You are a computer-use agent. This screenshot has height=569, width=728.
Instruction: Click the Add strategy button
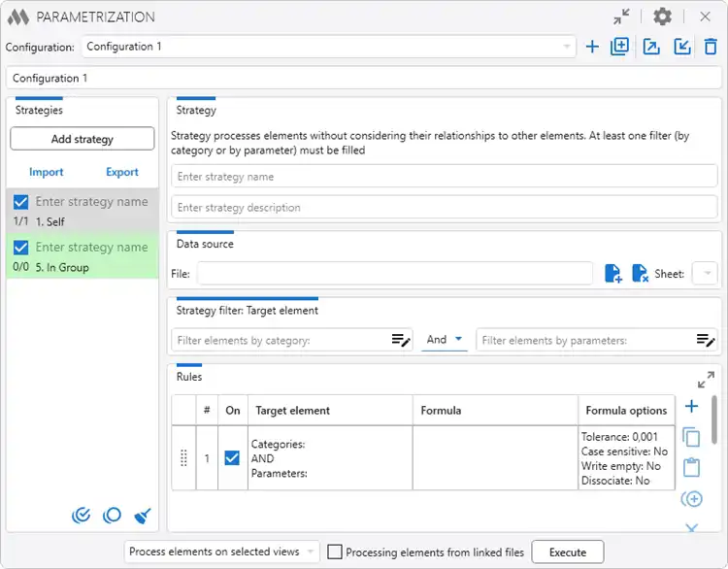pyautogui.click(x=83, y=139)
